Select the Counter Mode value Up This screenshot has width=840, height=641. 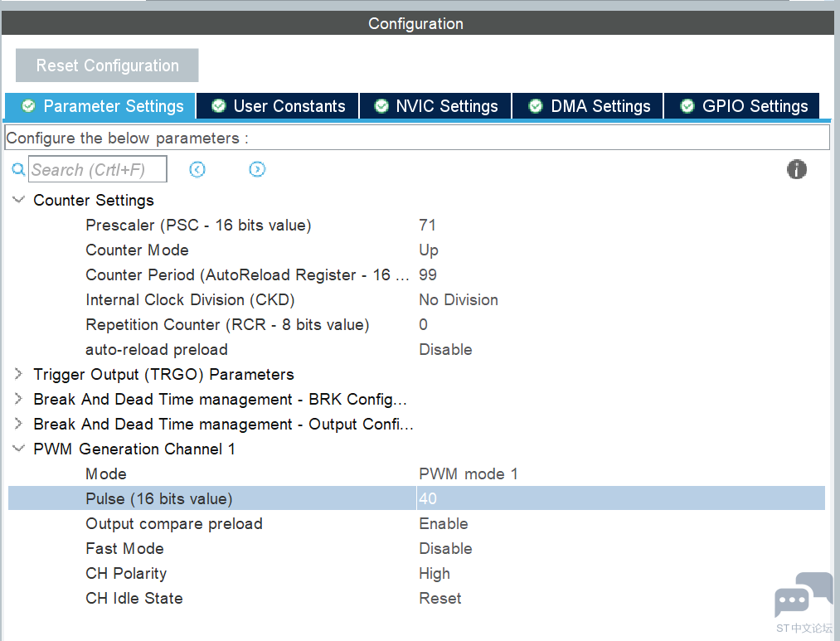click(x=429, y=250)
